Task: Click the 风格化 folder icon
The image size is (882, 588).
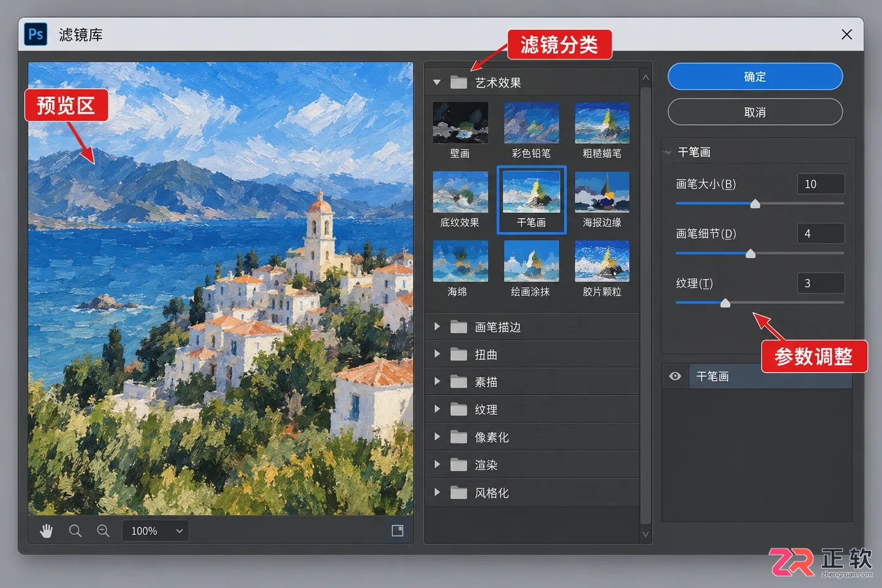Action: point(459,493)
